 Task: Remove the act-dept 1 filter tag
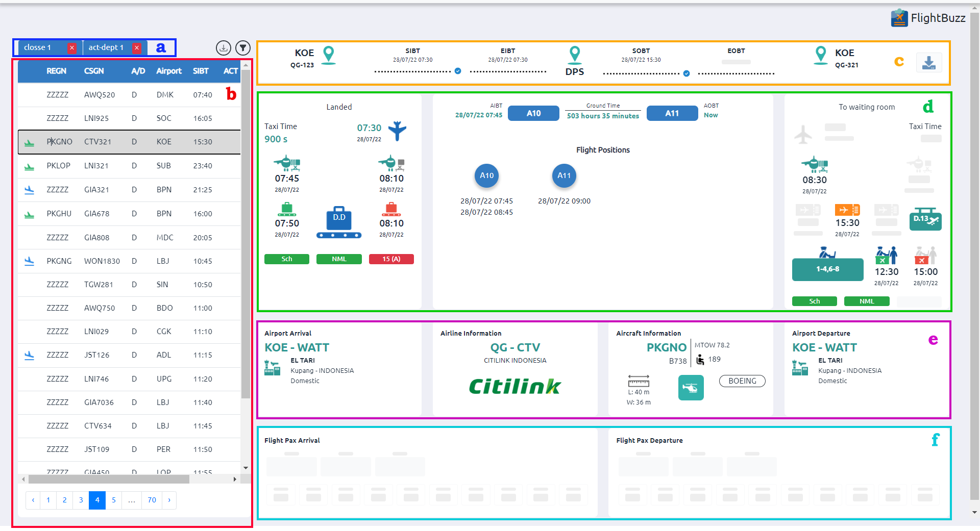click(137, 48)
